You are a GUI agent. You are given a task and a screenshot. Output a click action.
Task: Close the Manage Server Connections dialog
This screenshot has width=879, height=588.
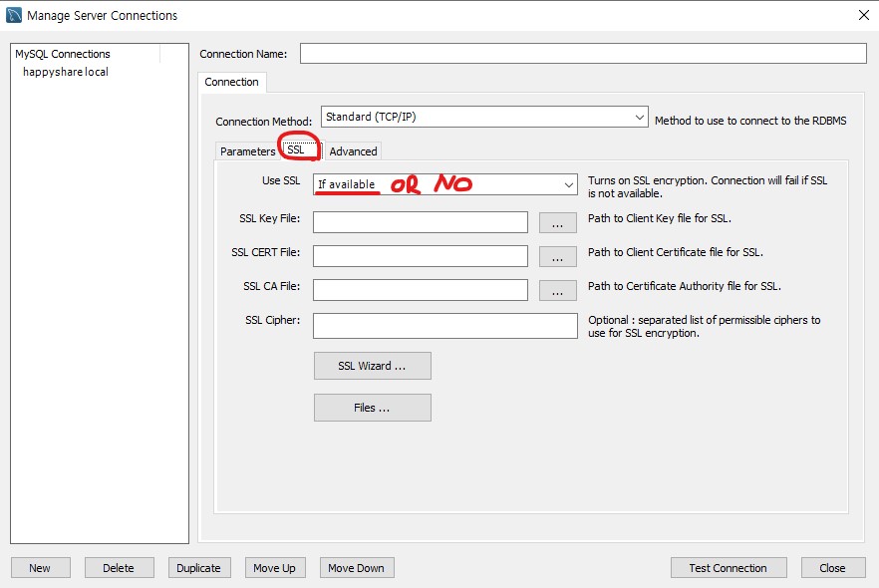pyautogui.click(x=864, y=15)
